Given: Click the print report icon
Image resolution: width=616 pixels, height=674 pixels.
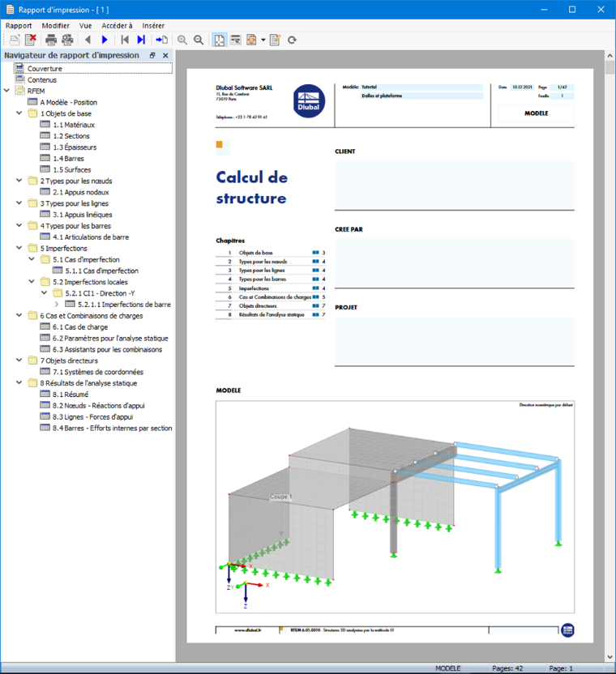Looking at the screenshot, I should (x=51, y=40).
